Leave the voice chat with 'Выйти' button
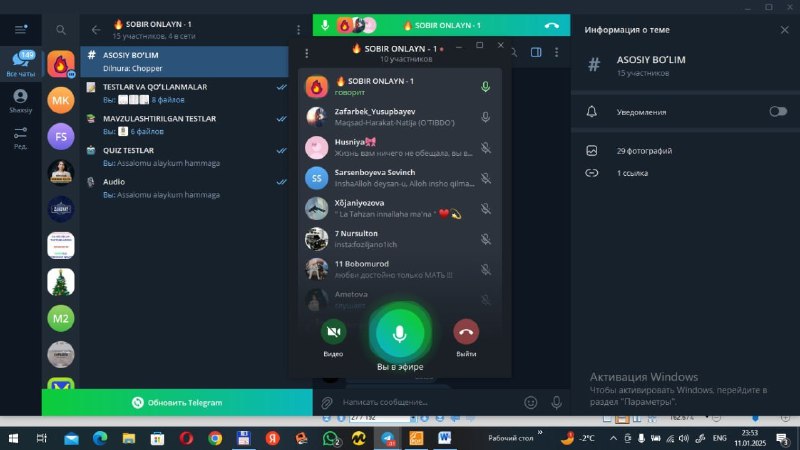The image size is (800, 450). pos(466,332)
